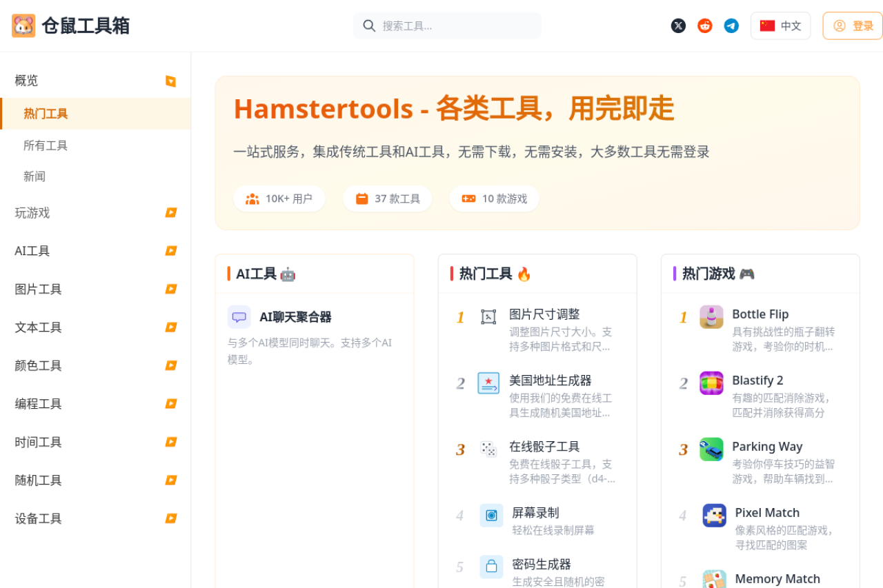Screen dimensions: 883x588
Task: Click the calendar icon in 37 款工具 badge
Action: (361, 199)
